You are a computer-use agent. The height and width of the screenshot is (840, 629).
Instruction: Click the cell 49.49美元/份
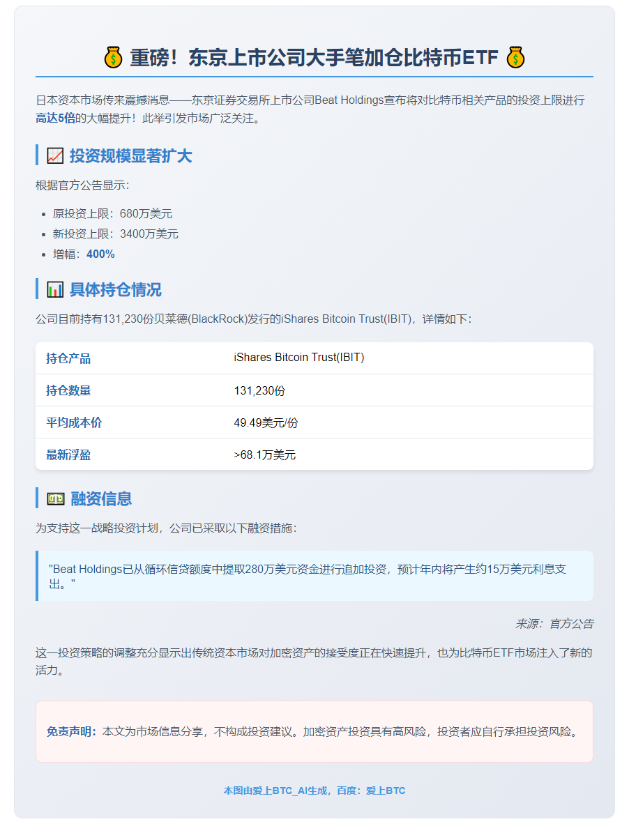[x=266, y=422]
